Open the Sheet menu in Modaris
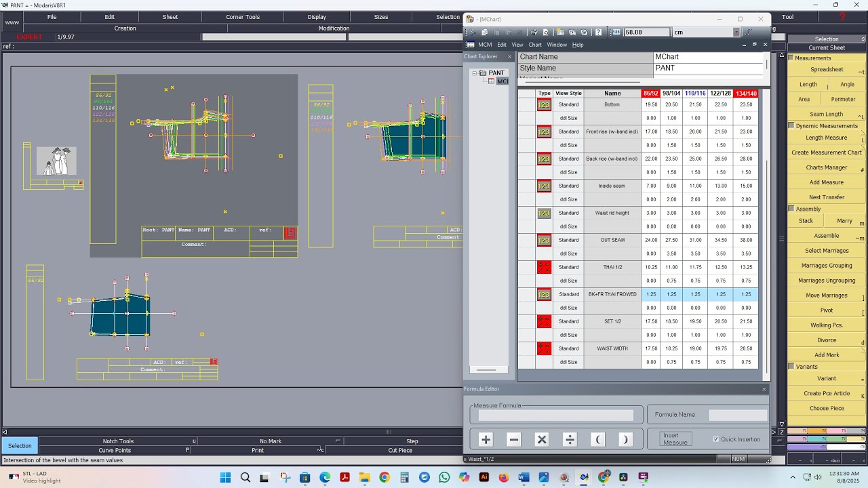Viewport: 868px width, 488px height. (x=170, y=17)
